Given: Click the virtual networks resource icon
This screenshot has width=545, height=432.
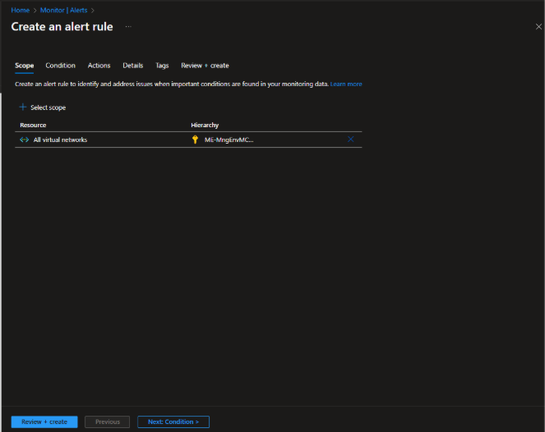Looking at the screenshot, I should coord(24,140).
